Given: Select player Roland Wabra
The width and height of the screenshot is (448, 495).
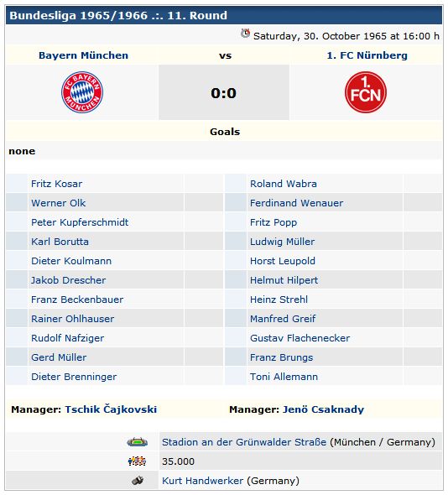Looking at the screenshot, I should coord(284,184).
